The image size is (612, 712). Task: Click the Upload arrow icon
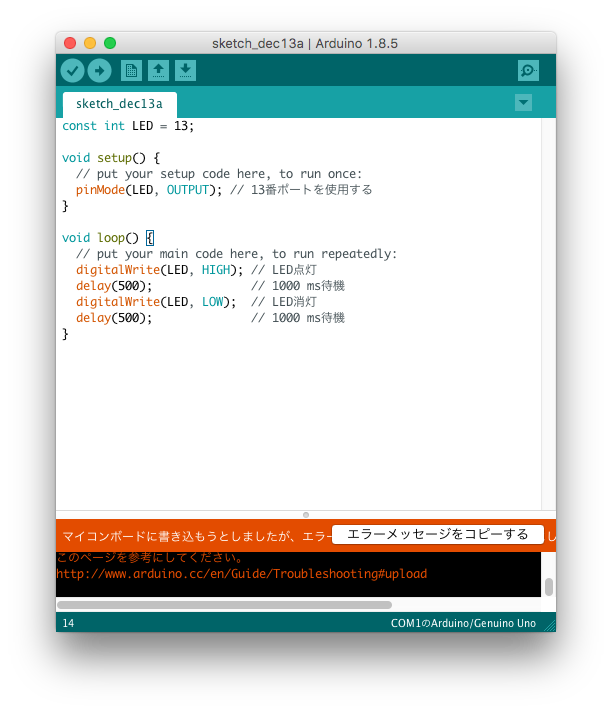click(99, 71)
